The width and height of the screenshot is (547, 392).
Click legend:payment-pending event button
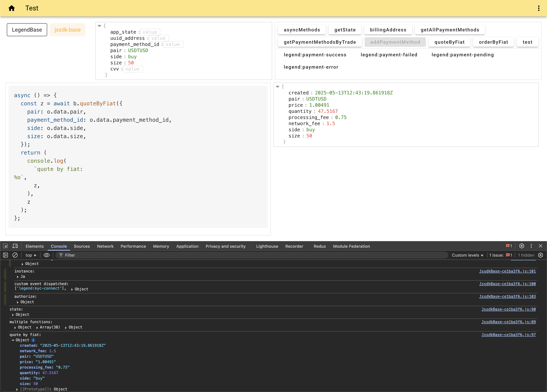(463, 55)
